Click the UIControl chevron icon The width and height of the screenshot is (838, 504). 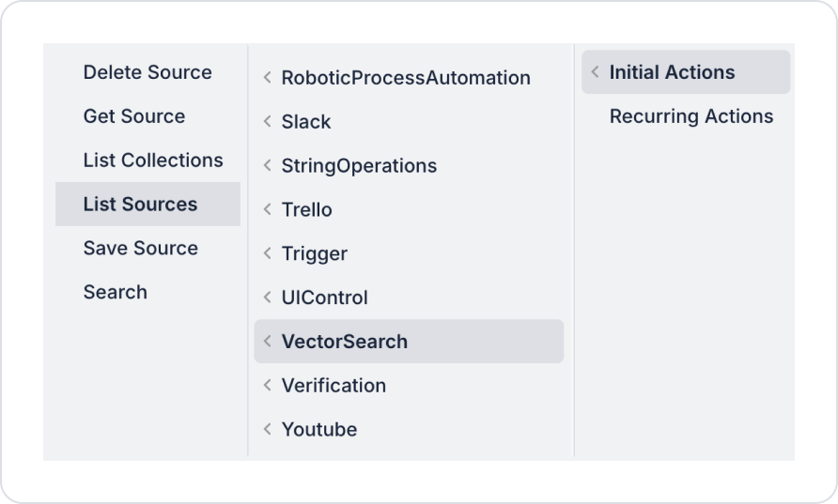268,298
